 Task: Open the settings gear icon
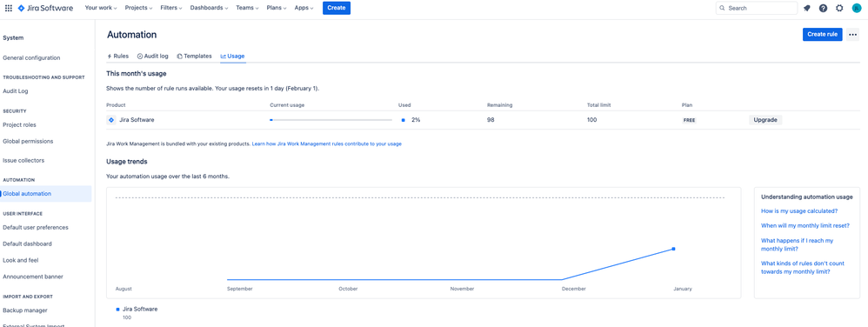point(839,9)
